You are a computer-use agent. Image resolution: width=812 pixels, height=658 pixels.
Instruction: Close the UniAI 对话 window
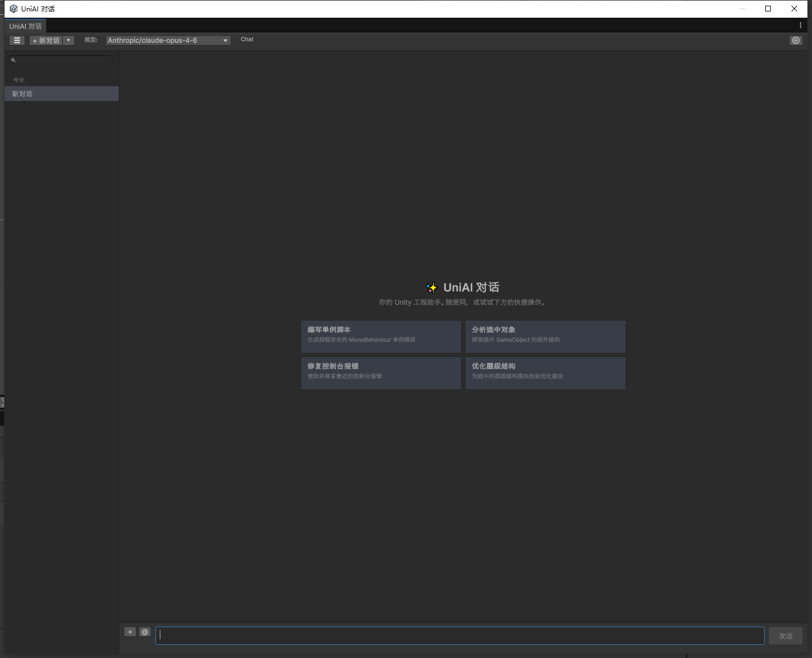click(x=794, y=9)
